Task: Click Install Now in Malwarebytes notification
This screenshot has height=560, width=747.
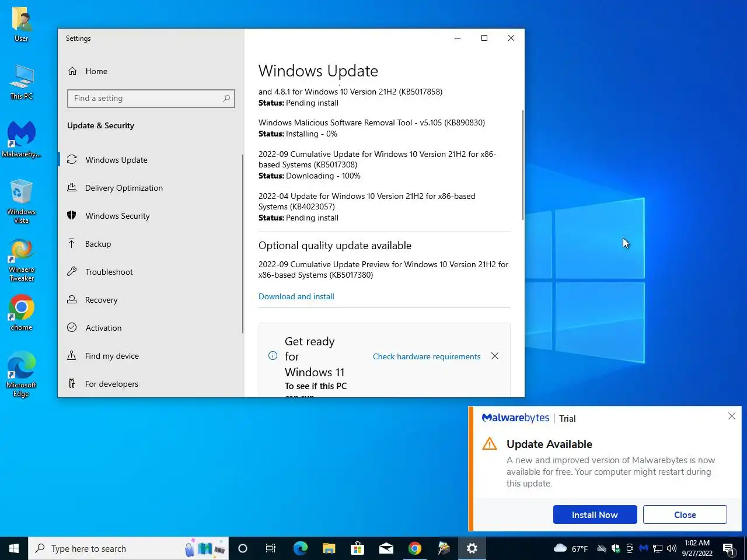Action: (595, 514)
